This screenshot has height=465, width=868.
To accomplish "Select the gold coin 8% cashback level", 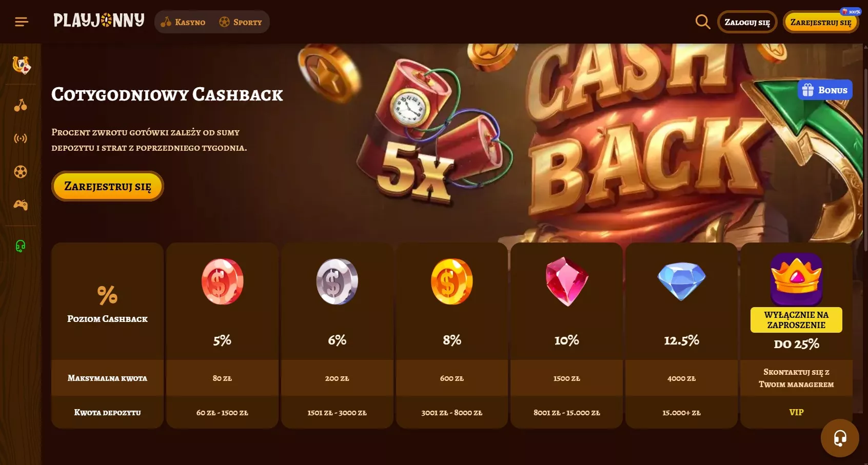I will point(452,335).
